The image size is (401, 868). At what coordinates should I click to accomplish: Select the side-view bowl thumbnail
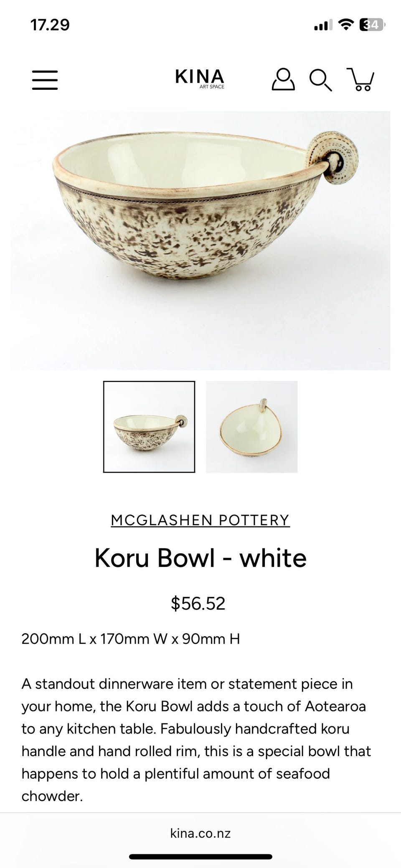point(149,427)
